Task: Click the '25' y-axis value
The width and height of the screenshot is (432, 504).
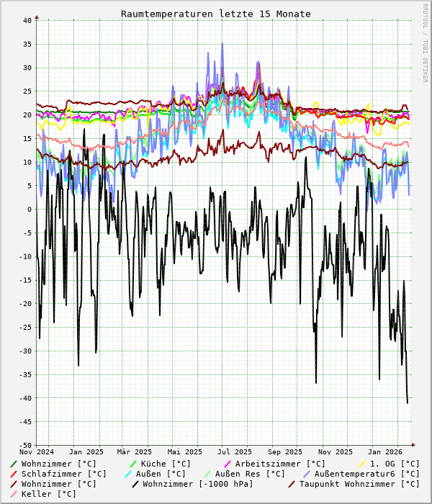Action: coord(27,91)
